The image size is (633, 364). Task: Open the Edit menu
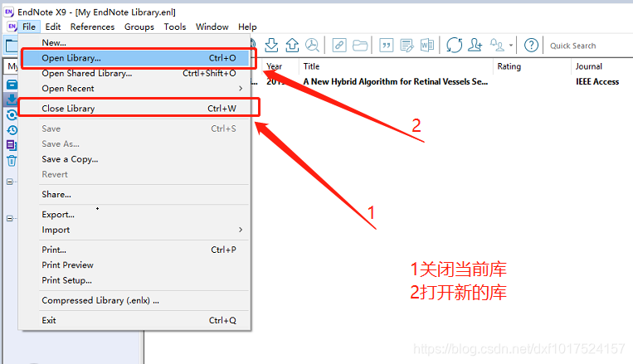click(53, 27)
